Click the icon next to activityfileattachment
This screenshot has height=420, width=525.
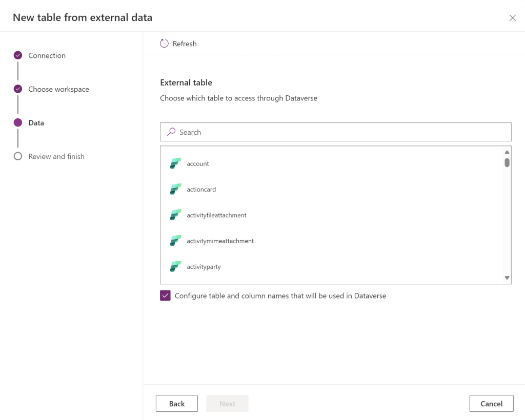coord(176,215)
